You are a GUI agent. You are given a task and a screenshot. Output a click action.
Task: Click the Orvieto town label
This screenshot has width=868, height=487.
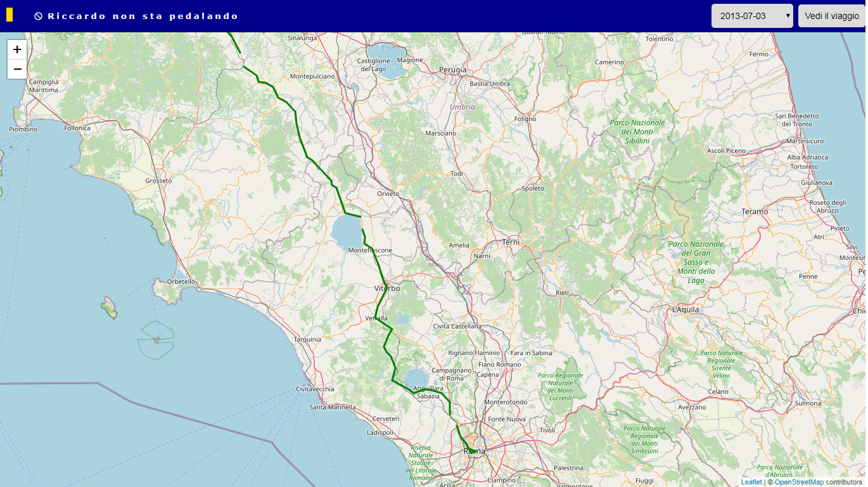click(388, 193)
